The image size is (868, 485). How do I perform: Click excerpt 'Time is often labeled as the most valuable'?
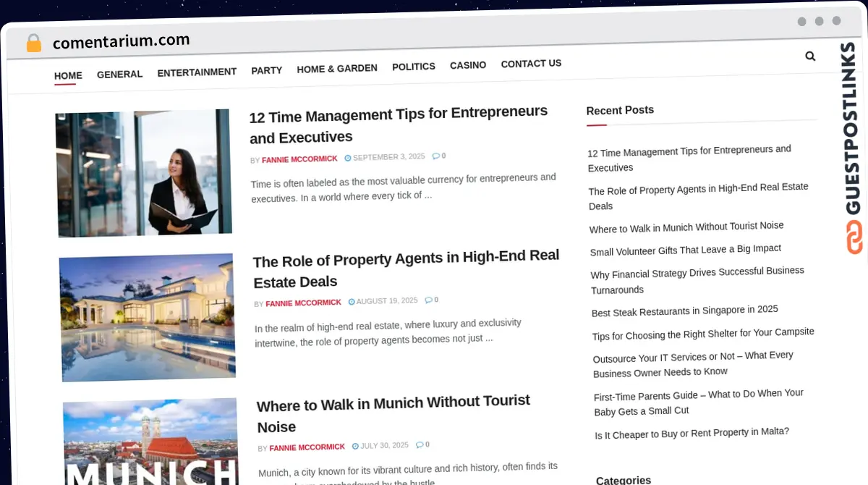(x=404, y=186)
